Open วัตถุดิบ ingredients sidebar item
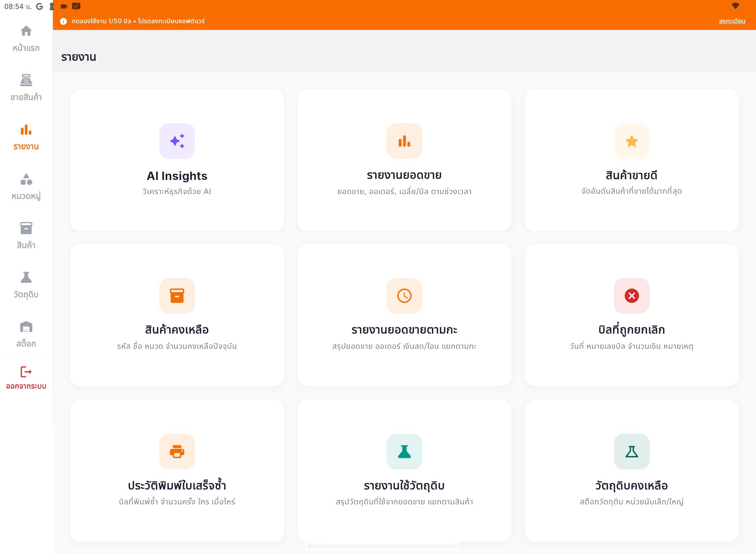This screenshot has width=756, height=554. click(26, 285)
